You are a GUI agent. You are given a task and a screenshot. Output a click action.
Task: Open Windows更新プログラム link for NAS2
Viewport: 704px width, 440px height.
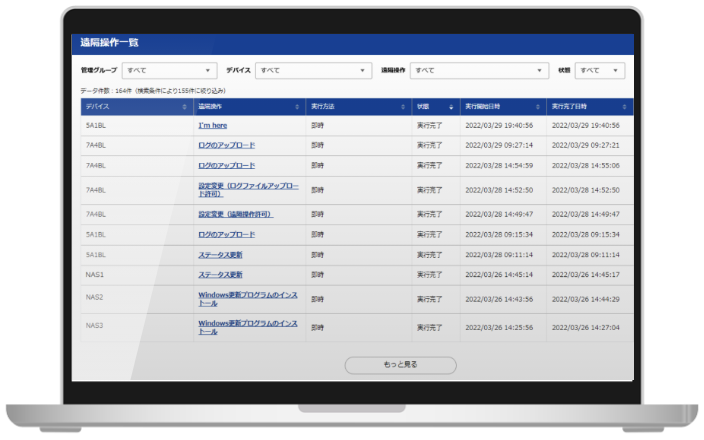(x=246, y=298)
